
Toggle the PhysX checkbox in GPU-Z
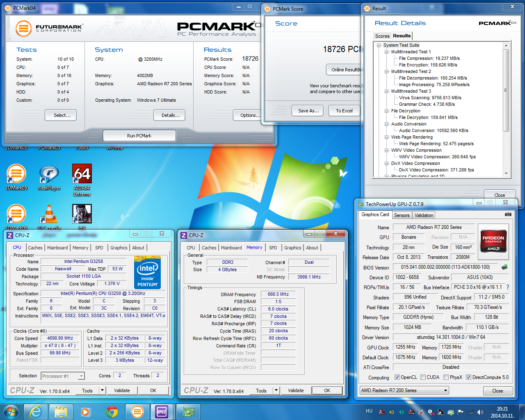(x=446, y=377)
